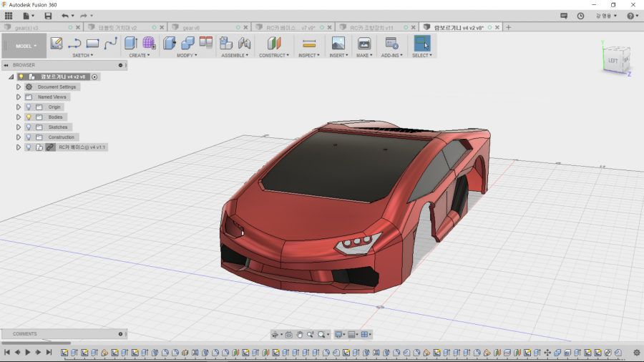Viewport: 644px width, 362px height.
Task: Click the Orbit navigation icon
Action: 275,335
